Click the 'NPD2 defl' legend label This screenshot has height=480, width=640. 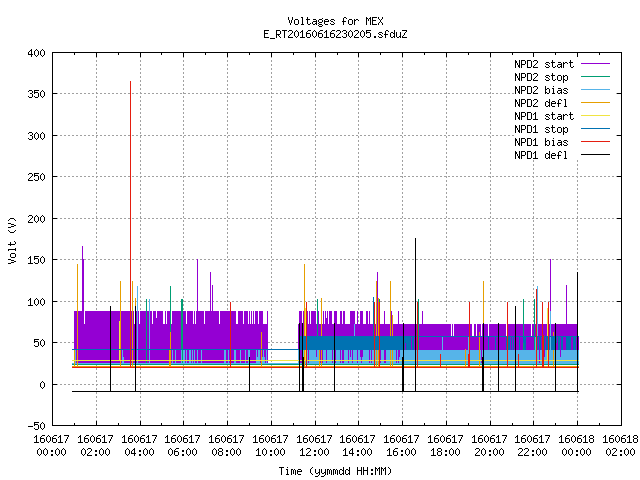click(x=541, y=103)
